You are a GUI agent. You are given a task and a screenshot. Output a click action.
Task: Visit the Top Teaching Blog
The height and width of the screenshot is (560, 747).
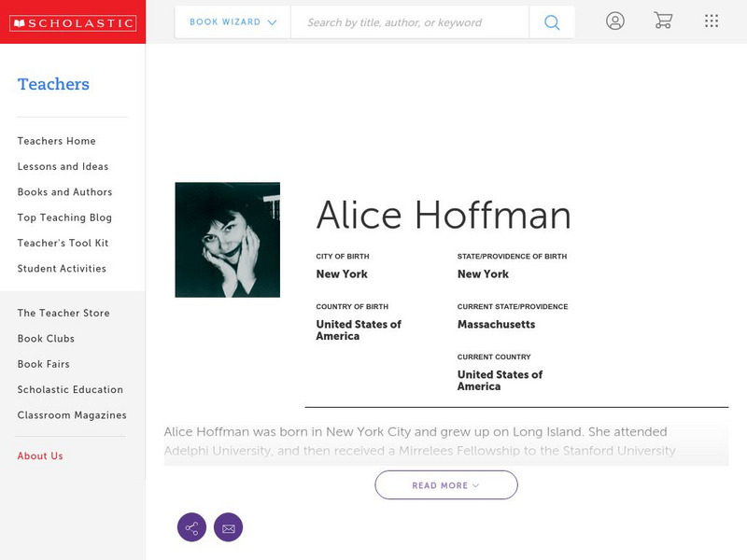tap(64, 217)
